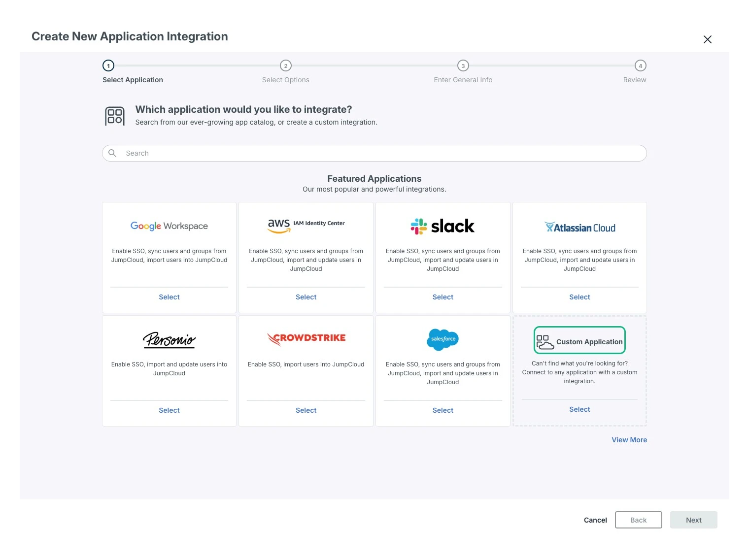Screen dimensions: 749x560
Task: Select the Atlassian Cloud integration
Action: tap(579, 297)
